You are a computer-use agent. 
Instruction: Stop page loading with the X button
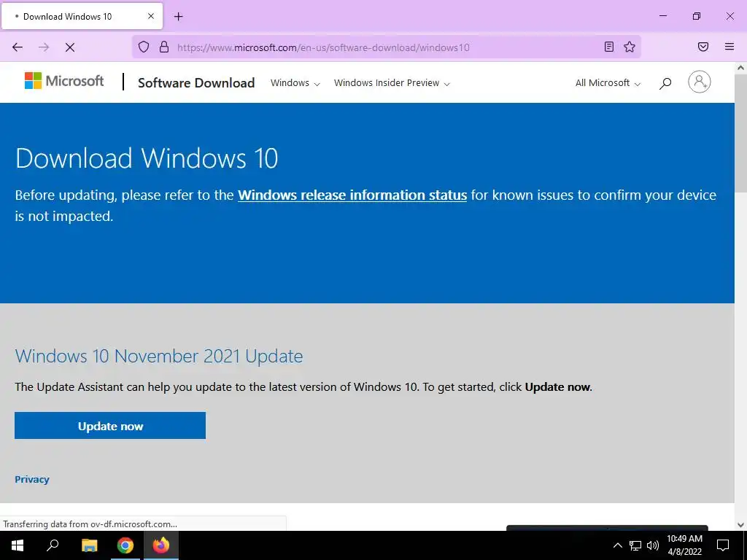point(70,47)
